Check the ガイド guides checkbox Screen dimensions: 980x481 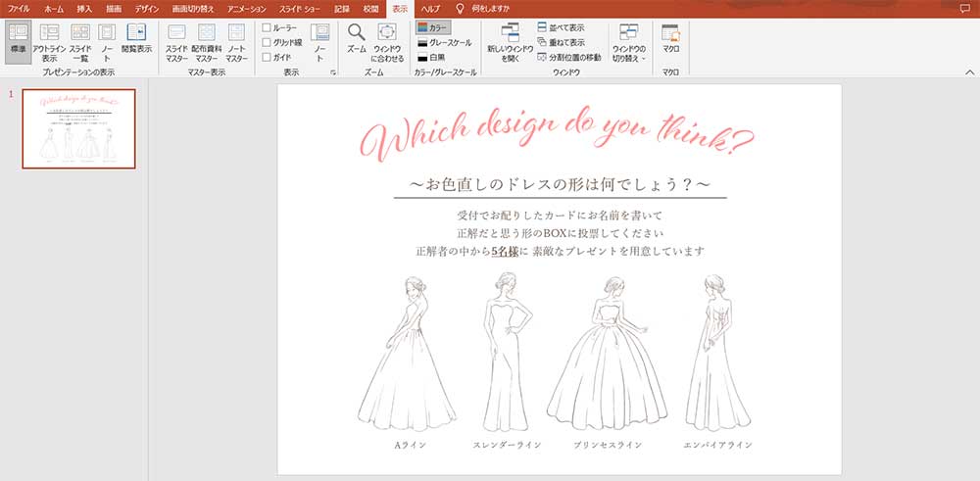click(x=268, y=58)
